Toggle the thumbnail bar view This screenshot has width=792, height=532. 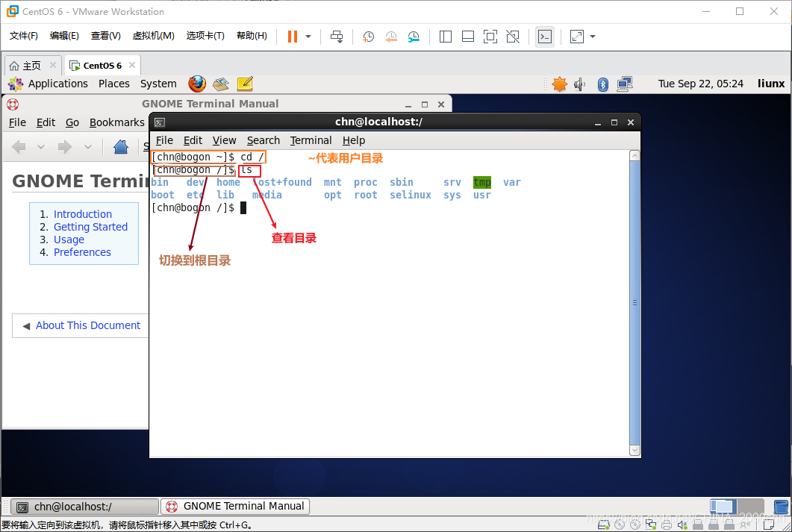coord(468,37)
